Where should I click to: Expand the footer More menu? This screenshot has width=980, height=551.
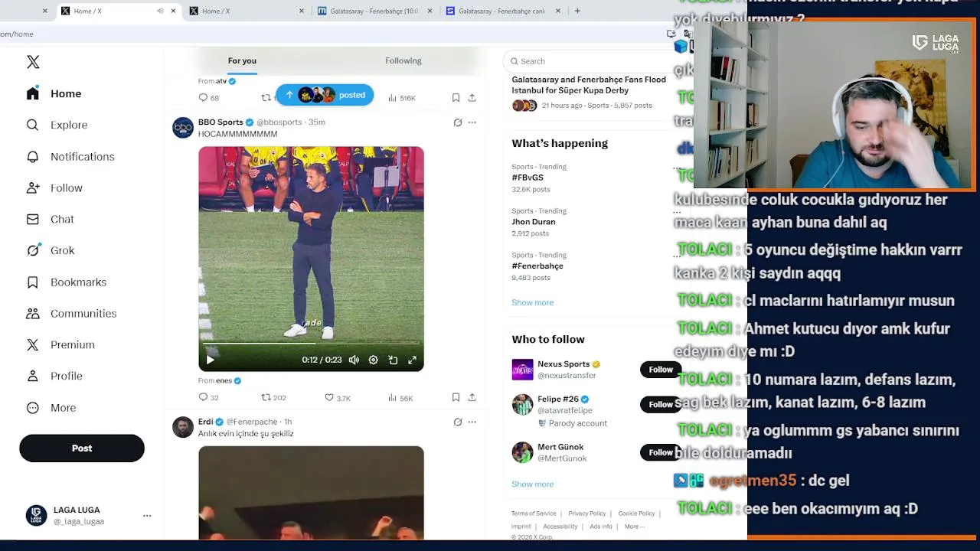coord(635,527)
